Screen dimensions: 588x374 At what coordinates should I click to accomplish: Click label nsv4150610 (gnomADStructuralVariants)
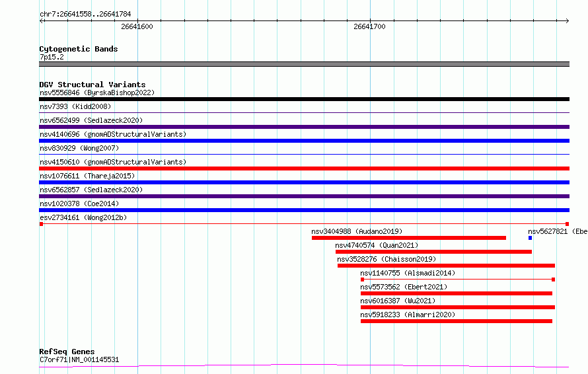[113, 162]
